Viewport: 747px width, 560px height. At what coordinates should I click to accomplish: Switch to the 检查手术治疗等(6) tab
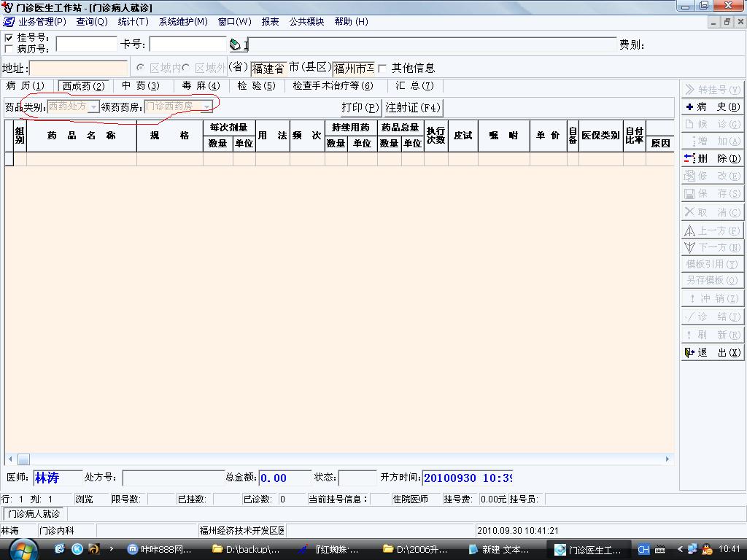(x=333, y=86)
